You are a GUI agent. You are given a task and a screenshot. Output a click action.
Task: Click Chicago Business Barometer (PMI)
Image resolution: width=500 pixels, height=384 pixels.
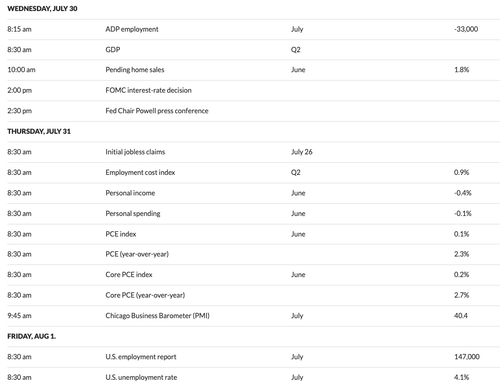point(157,316)
